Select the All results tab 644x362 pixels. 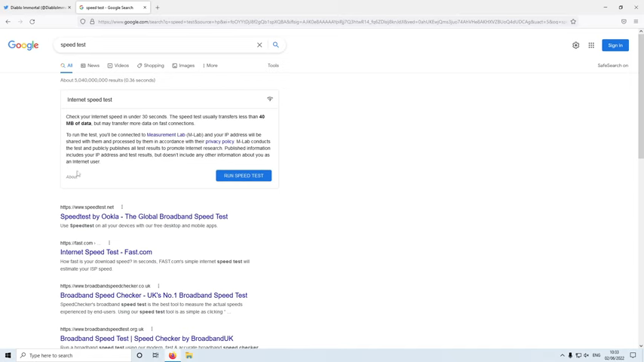coord(66,66)
